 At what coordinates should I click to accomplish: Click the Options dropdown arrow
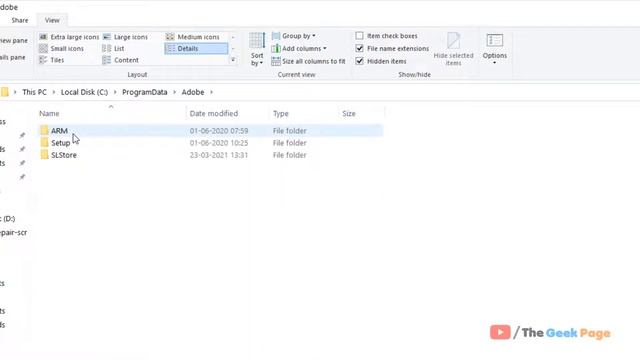click(494, 63)
